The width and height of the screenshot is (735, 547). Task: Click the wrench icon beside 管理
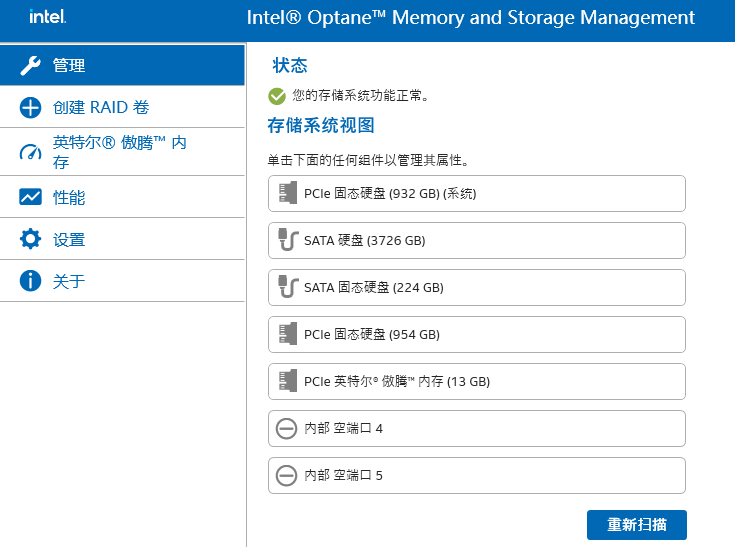click(x=30, y=66)
